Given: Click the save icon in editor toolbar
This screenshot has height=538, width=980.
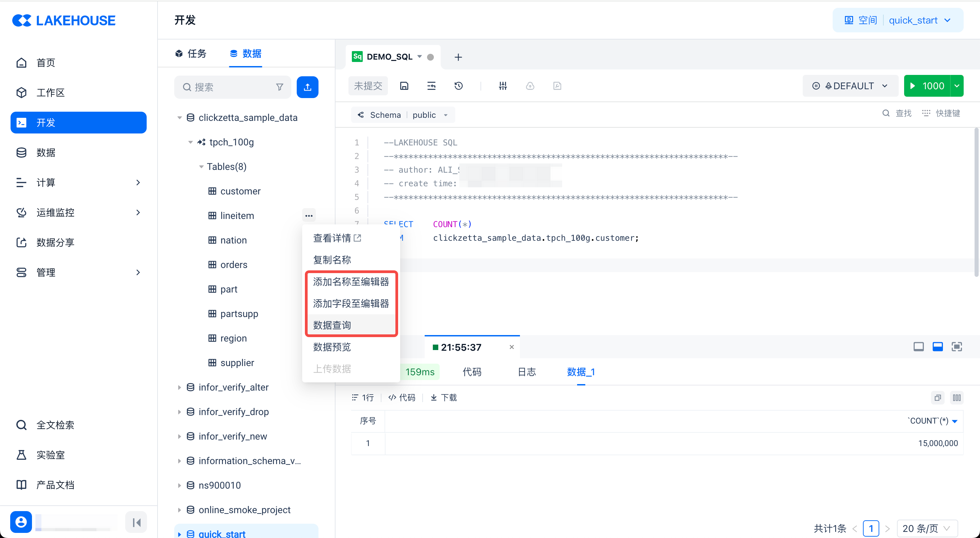Looking at the screenshot, I should coord(404,86).
